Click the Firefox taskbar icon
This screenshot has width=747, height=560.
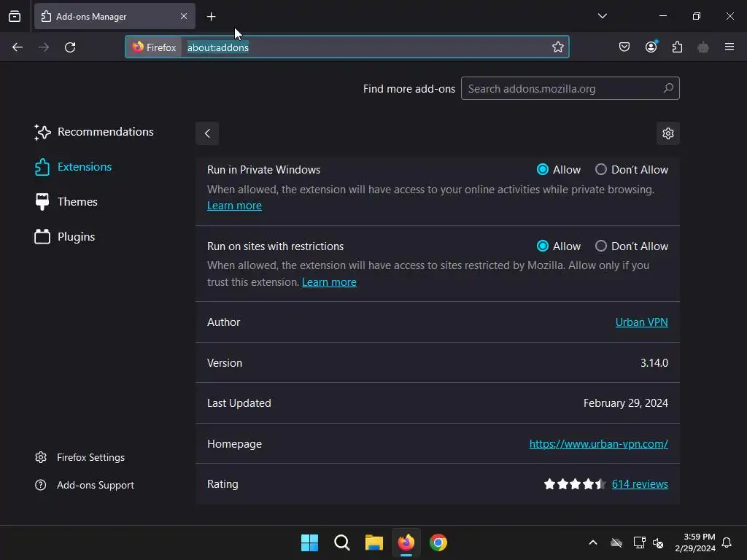tap(406, 542)
